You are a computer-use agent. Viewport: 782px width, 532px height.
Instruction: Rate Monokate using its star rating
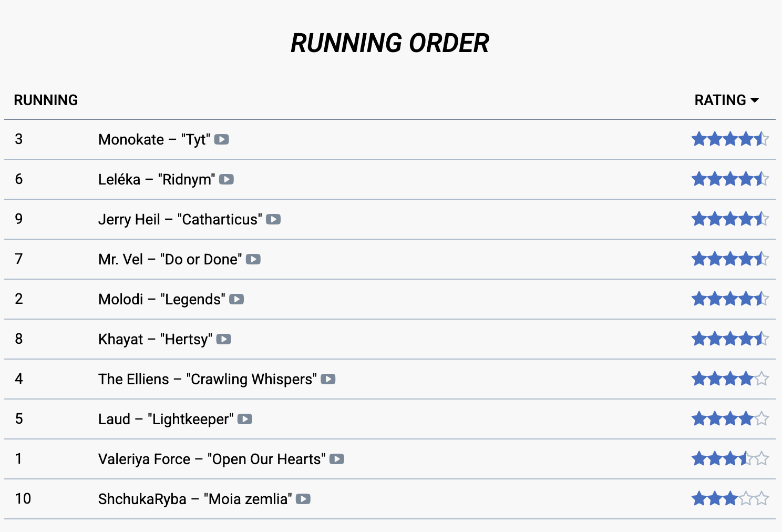point(730,139)
